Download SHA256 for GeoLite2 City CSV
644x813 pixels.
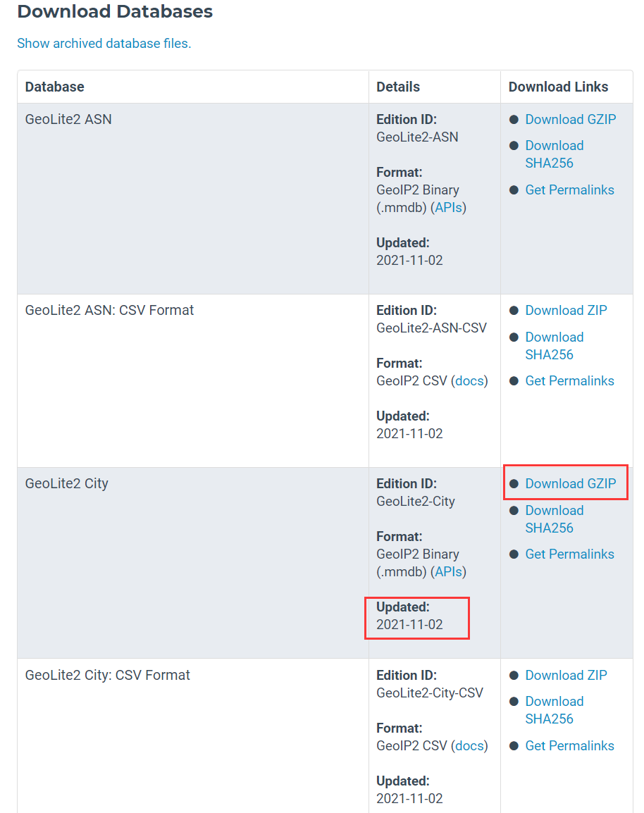[x=554, y=710]
